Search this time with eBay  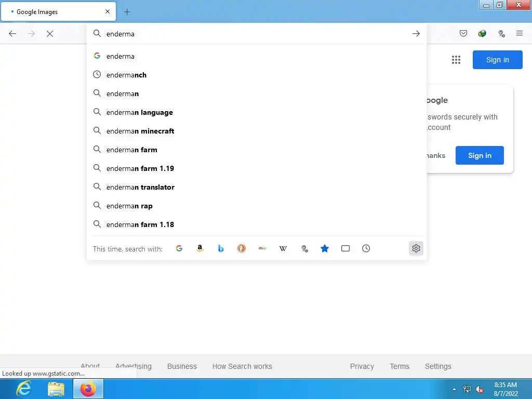262,248
